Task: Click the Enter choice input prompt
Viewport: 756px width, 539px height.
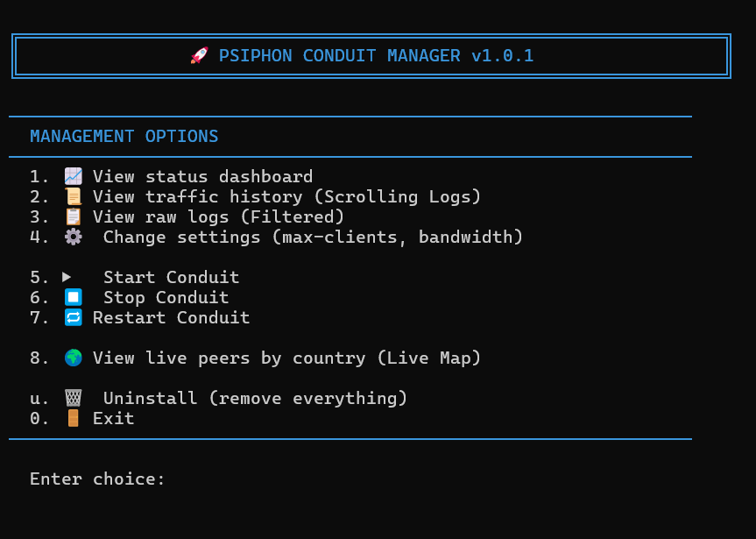Action: click(x=96, y=478)
